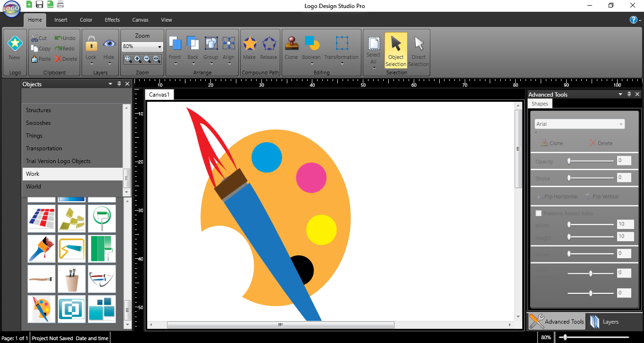The image size is (644, 343).
Task: Toggle layer visibility with Hide eye icon
Action: click(x=109, y=44)
